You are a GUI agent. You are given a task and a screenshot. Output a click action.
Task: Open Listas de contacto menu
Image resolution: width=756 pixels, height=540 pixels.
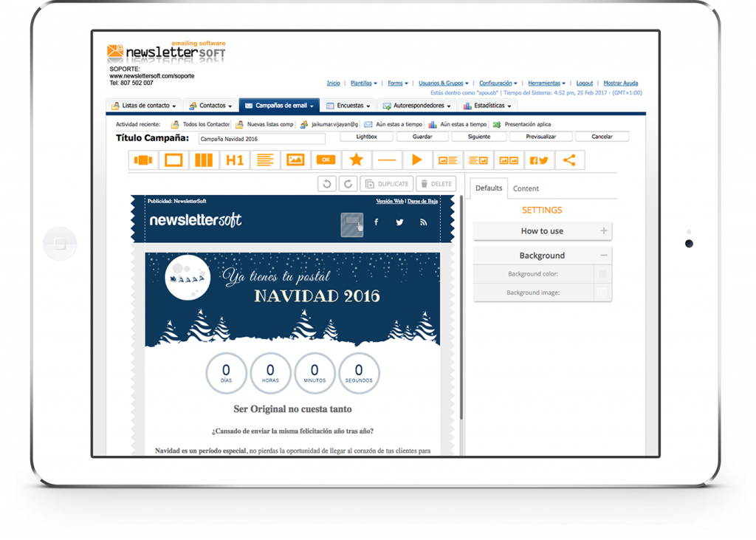(x=144, y=106)
